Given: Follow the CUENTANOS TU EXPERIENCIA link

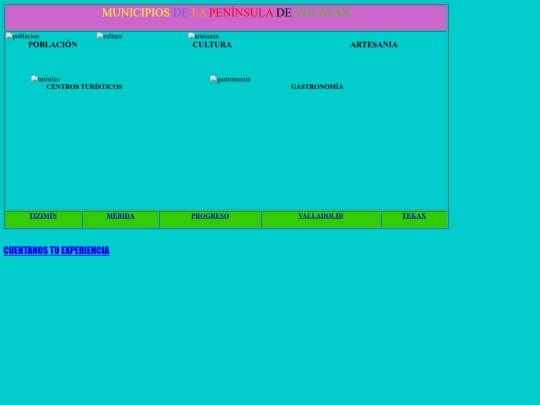Looking at the screenshot, I should click(56, 250).
